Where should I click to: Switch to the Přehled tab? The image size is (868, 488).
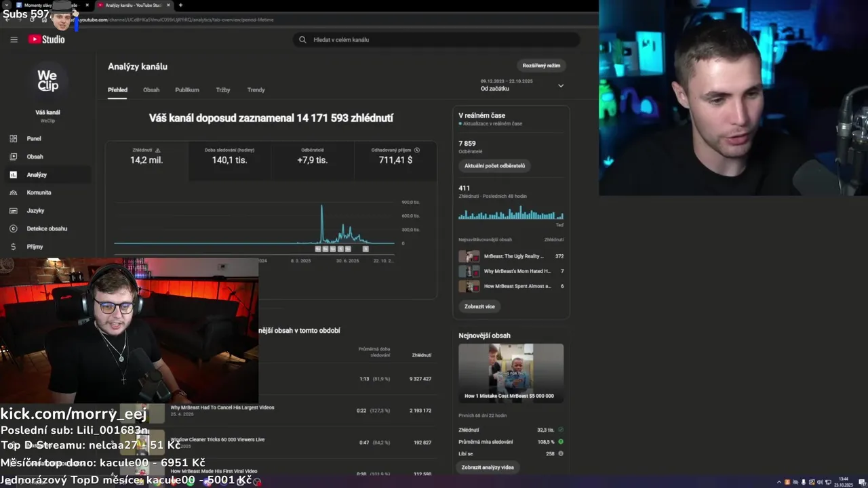pos(117,89)
